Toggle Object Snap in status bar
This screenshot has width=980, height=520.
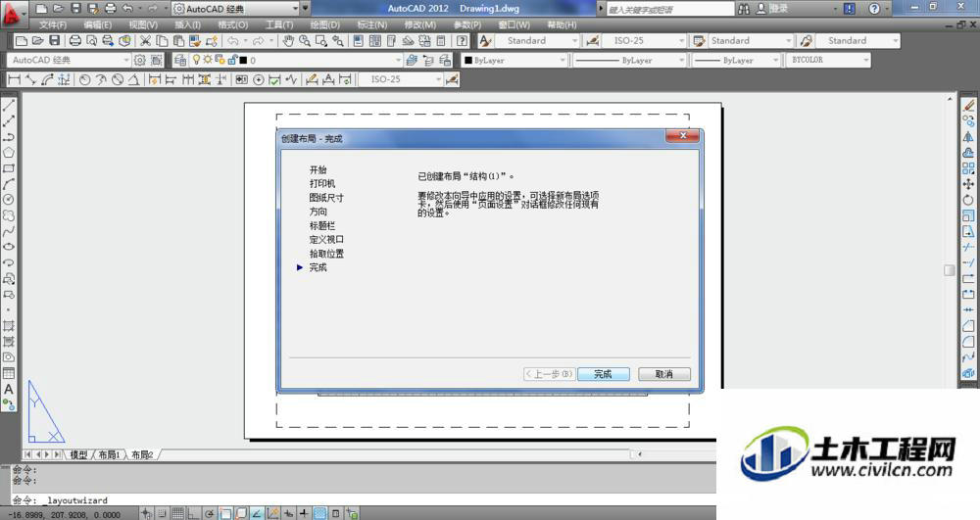(225, 513)
